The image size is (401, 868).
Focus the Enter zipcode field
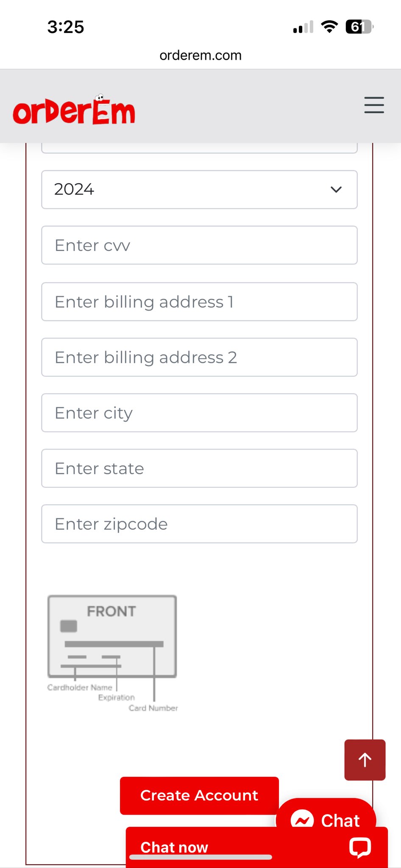[x=199, y=524]
